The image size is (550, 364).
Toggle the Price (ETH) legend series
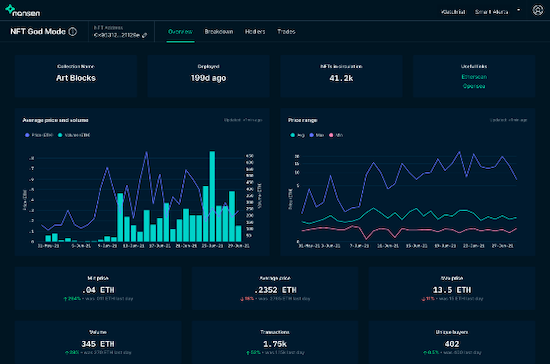tap(39, 135)
